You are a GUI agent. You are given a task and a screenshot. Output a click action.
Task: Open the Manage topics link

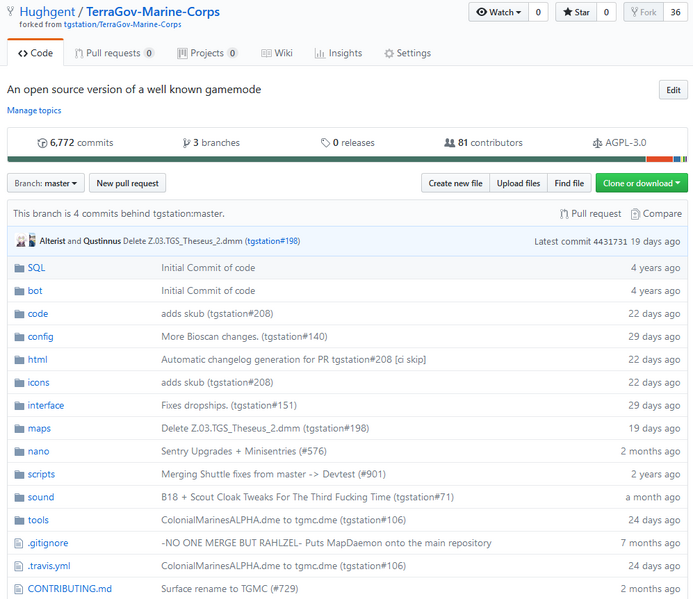(34, 111)
